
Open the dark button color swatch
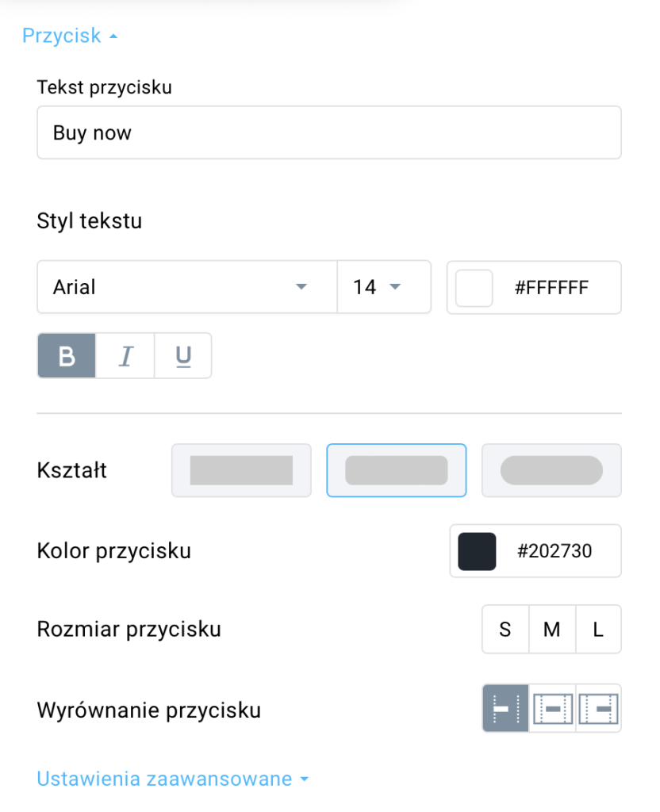(477, 552)
